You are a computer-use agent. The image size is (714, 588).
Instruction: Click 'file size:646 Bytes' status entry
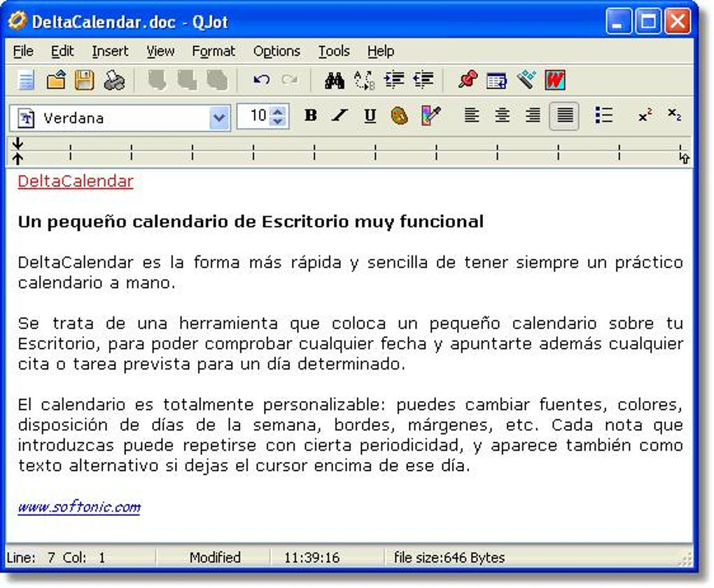click(449, 557)
